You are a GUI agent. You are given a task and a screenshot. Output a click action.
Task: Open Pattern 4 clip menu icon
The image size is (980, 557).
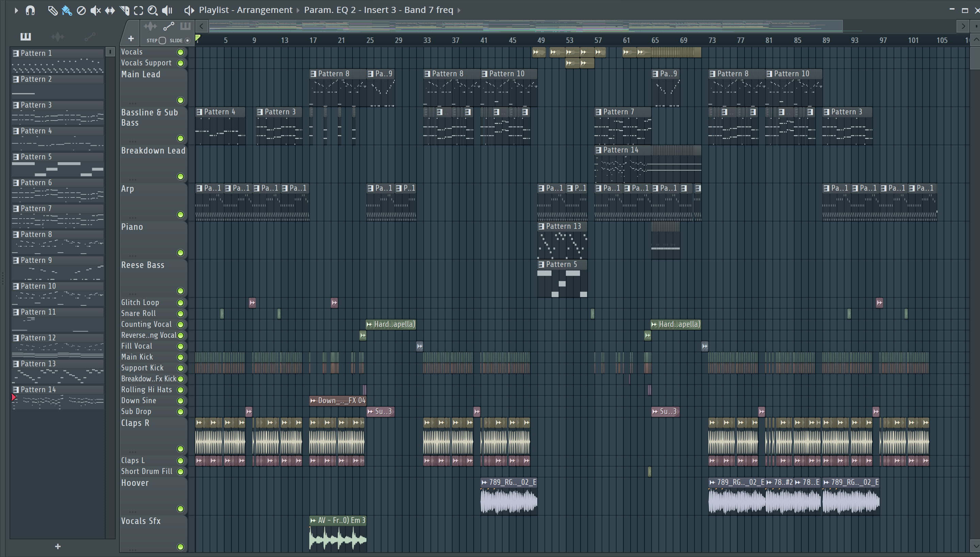click(199, 112)
